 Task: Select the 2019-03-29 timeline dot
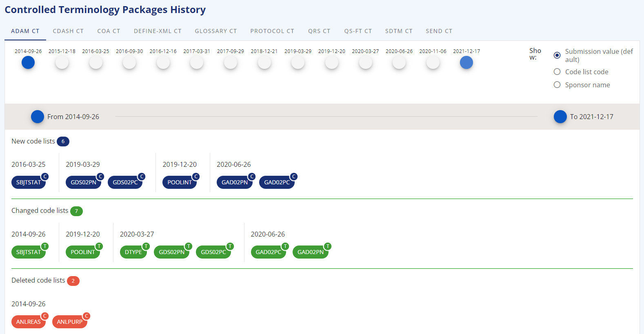[298, 62]
